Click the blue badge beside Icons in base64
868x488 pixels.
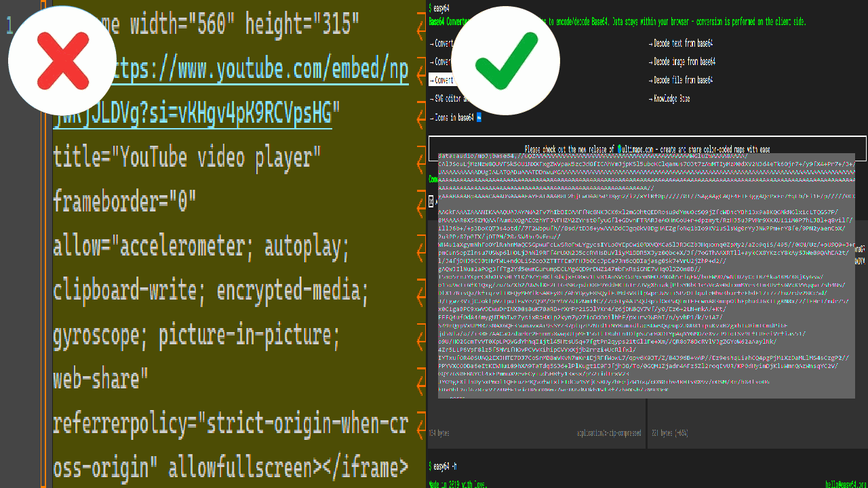coord(479,117)
